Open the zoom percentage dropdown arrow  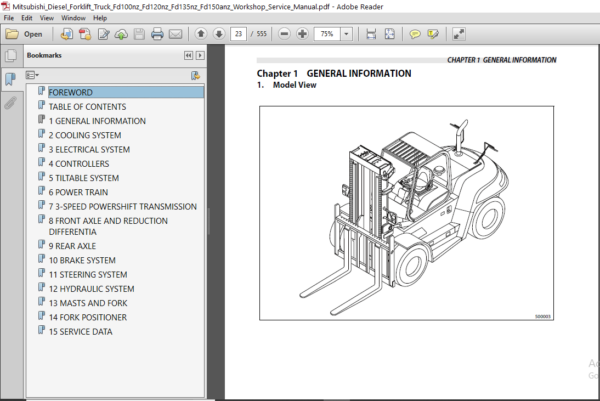(x=346, y=34)
